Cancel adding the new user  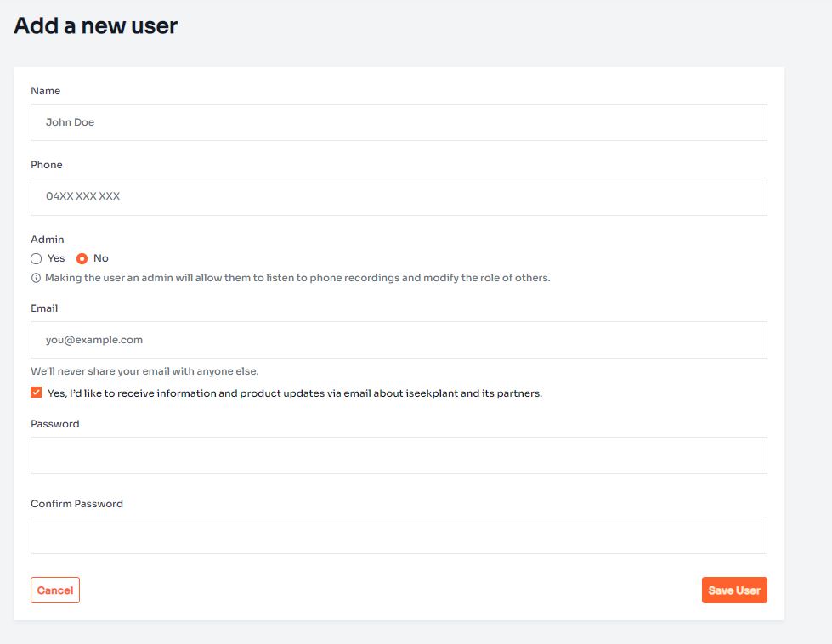point(55,590)
